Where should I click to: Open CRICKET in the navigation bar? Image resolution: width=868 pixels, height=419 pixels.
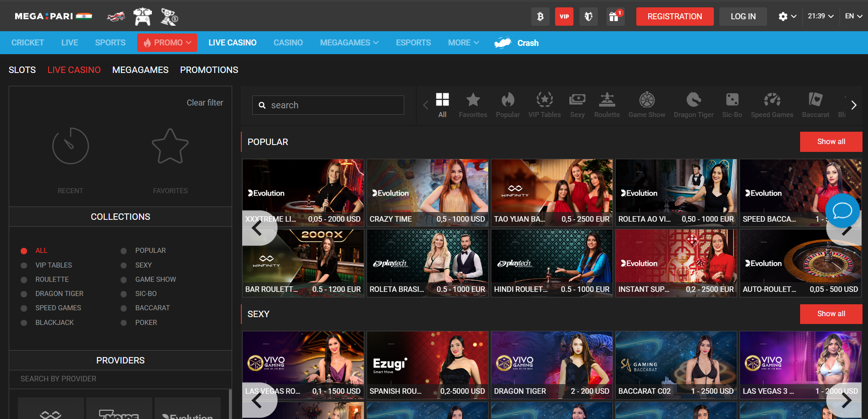click(28, 43)
